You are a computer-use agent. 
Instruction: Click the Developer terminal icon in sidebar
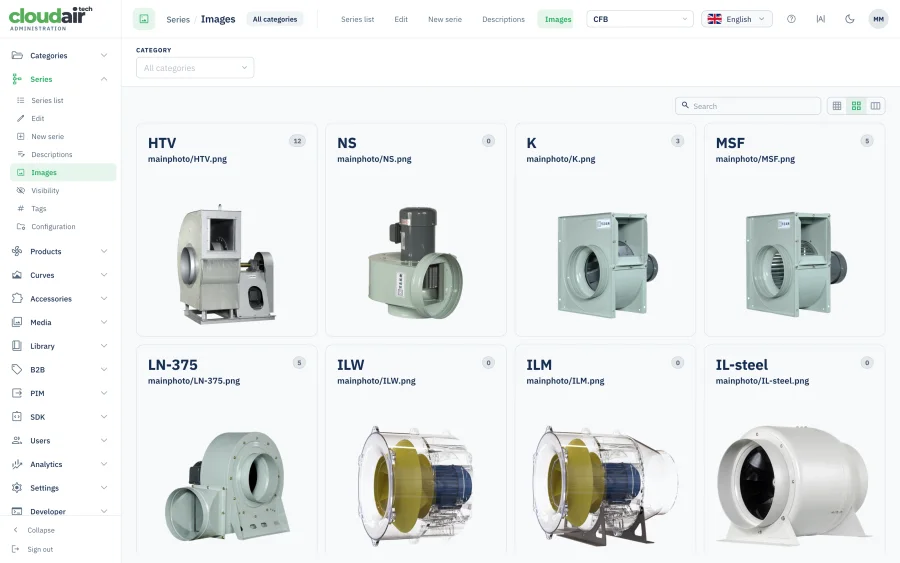(17, 511)
